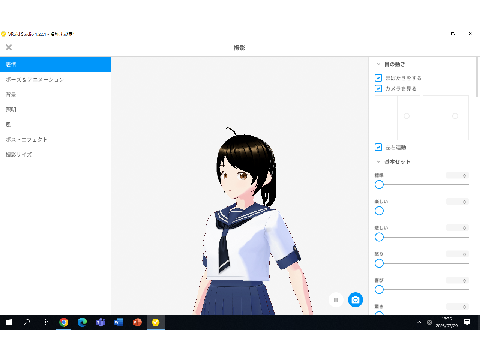This screenshot has height=360, width=480.
Task: Toggle the カメラを見る (Look at camera) checkbox
Action: coord(378,88)
